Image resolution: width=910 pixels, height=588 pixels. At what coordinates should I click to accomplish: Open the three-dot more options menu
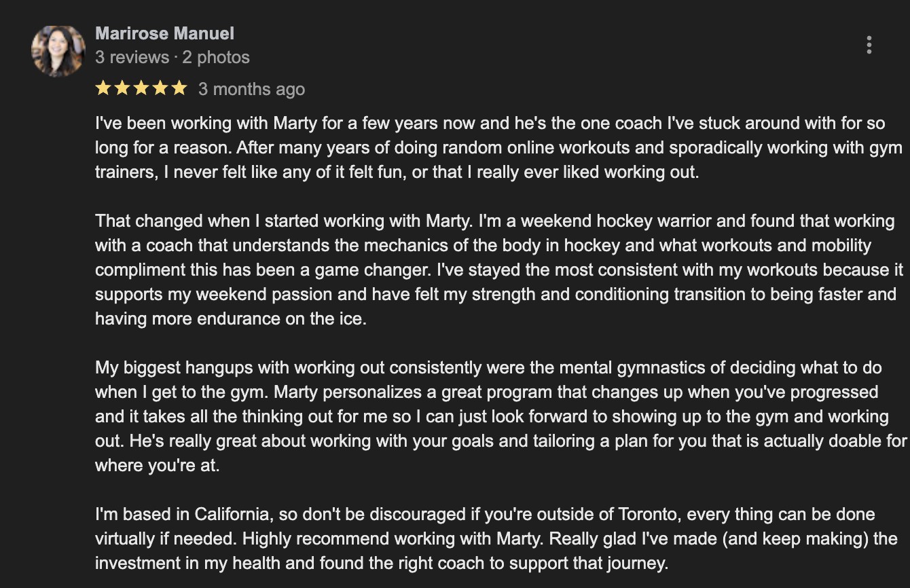(x=869, y=45)
